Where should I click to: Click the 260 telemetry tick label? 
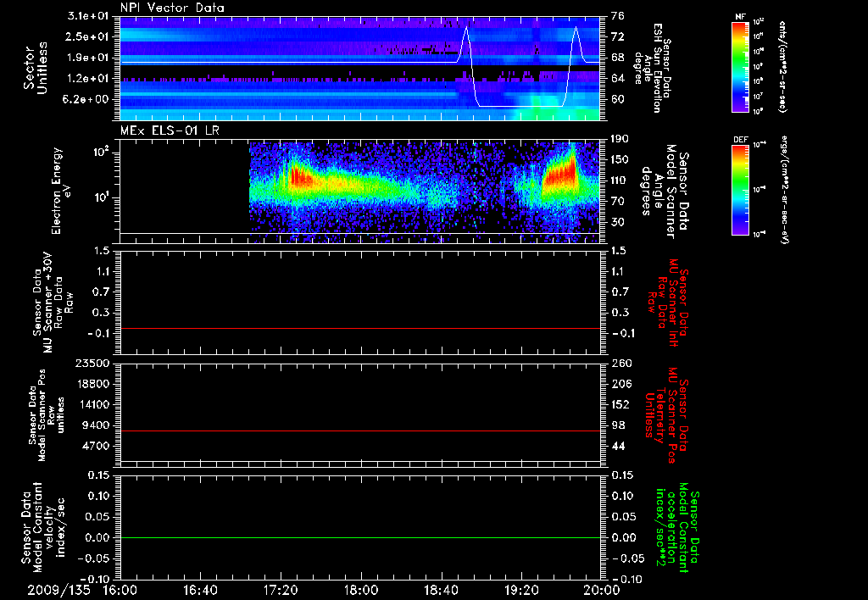(620, 364)
